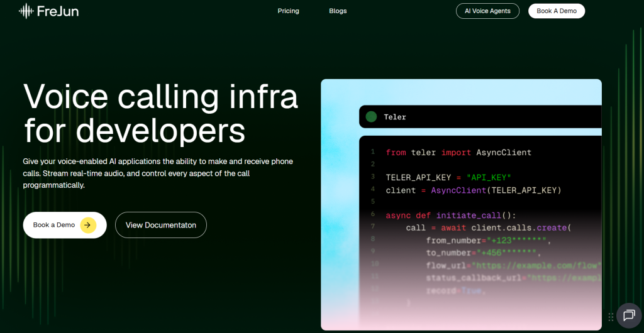Image resolution: width=644 pixels, height=333 pixels.
Task: Open the Blogs page
Action: pos(338,11)
